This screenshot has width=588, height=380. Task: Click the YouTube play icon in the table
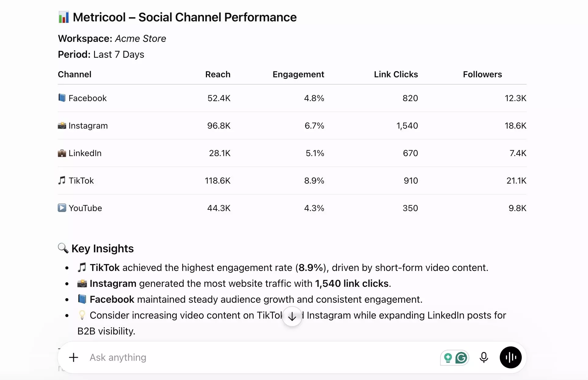(62, 208)
